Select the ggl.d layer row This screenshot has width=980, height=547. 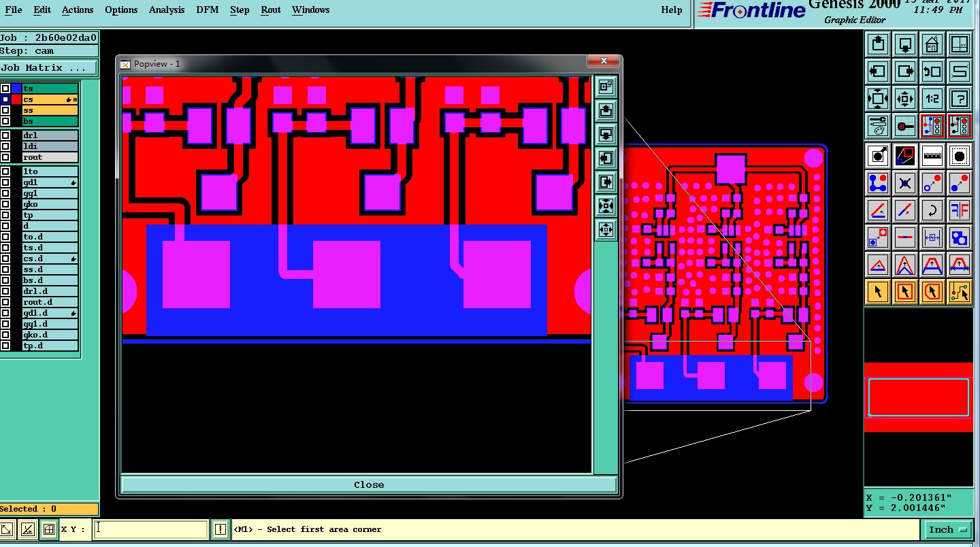point(50,324)
